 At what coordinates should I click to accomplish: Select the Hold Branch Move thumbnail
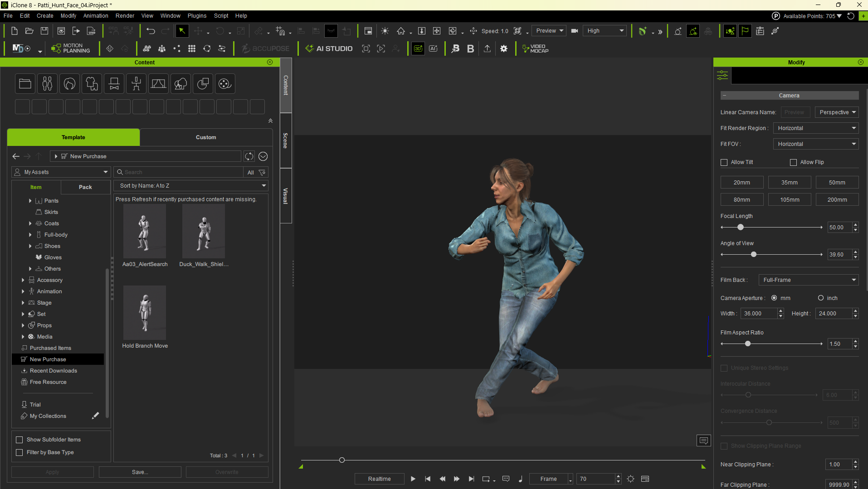145,313
